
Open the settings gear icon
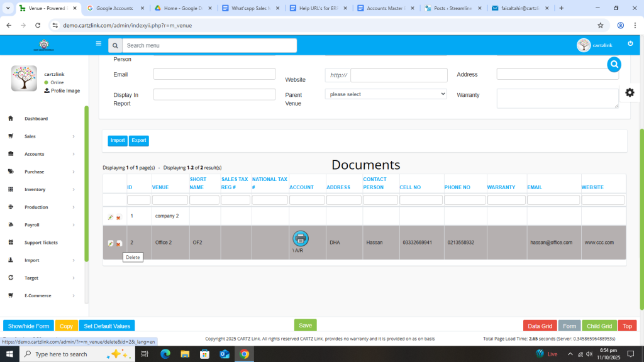(630, 92)
